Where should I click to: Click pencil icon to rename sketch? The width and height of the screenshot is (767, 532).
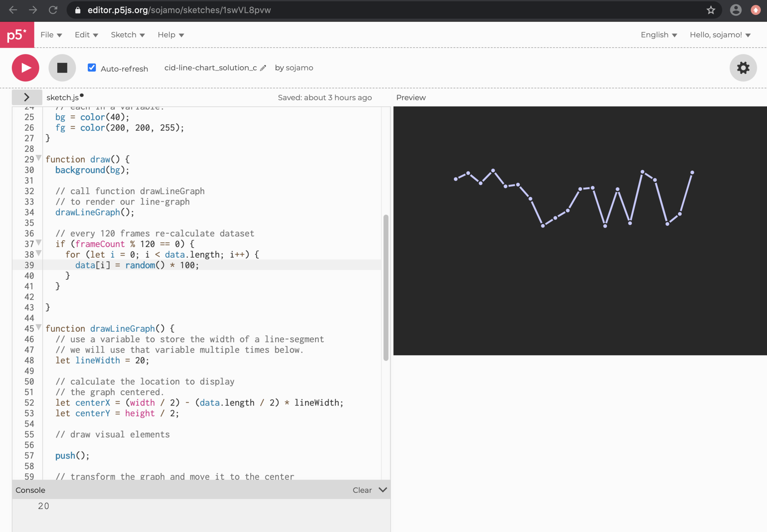tap(263, 68)
